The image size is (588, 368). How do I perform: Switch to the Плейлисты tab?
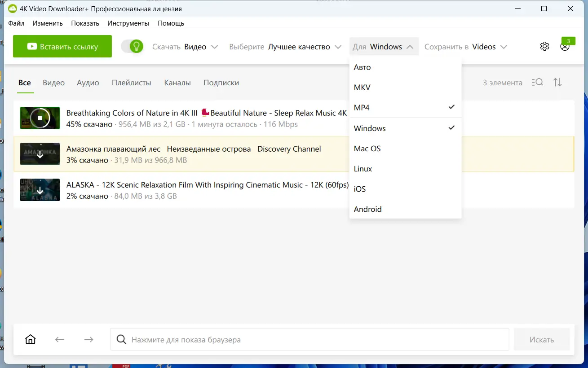point(132,83)
